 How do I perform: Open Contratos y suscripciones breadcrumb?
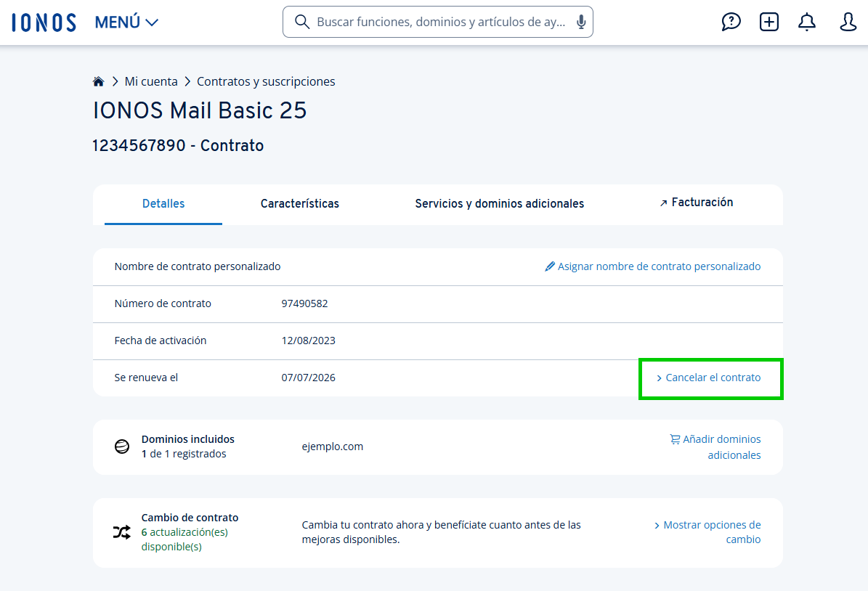click(266, 81)
